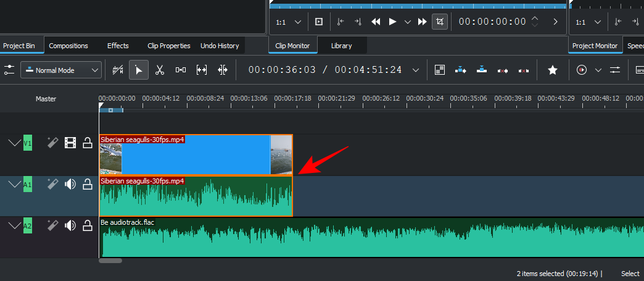Select the Be audiotrack.flac clip
This screenshot has height=281, width=644.
[x=370, y=238]
